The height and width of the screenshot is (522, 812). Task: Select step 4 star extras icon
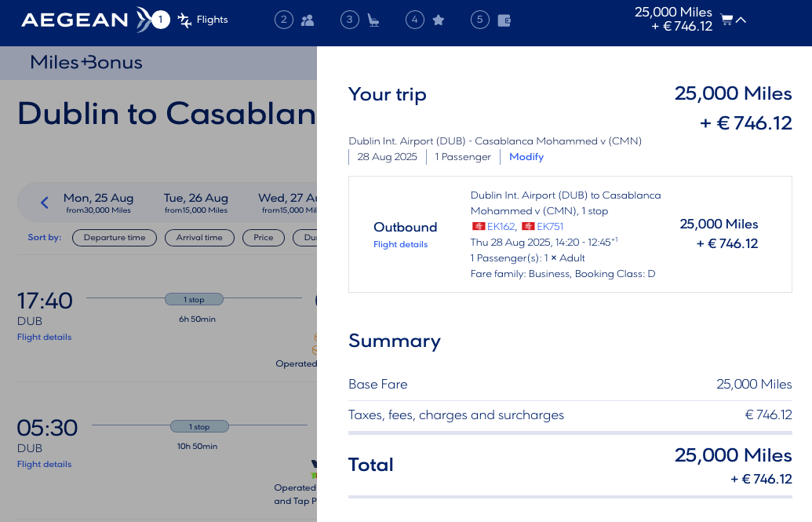439,20
